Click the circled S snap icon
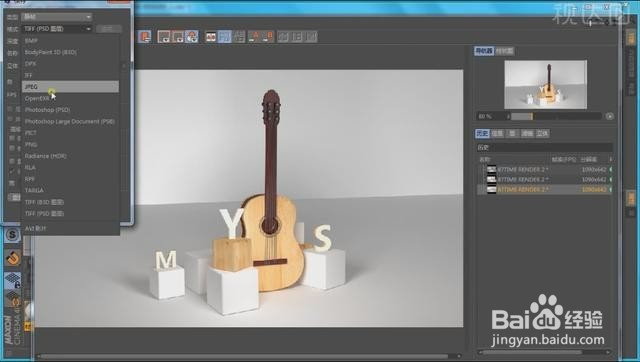 tap(12, 235)
